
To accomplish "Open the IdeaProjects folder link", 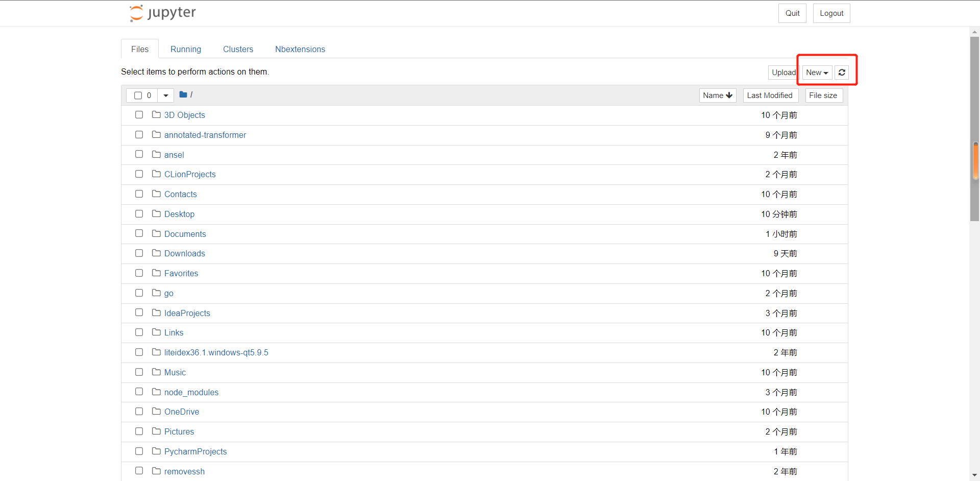I will click(187, 313).
